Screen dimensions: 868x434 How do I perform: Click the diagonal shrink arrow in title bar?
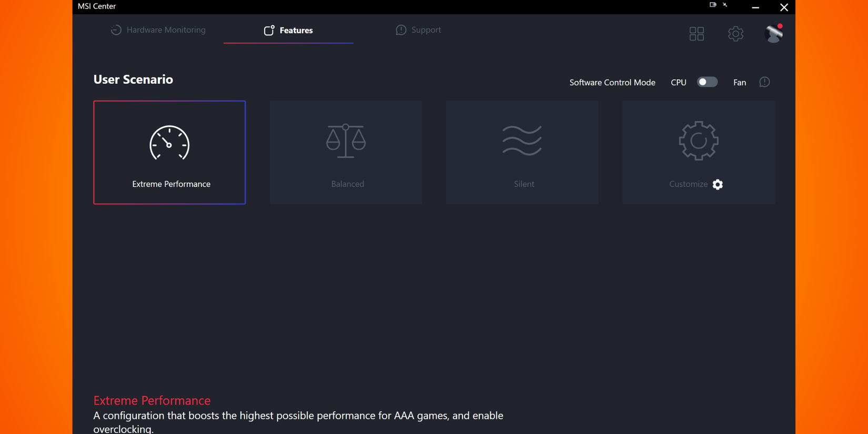pos(725,5)
